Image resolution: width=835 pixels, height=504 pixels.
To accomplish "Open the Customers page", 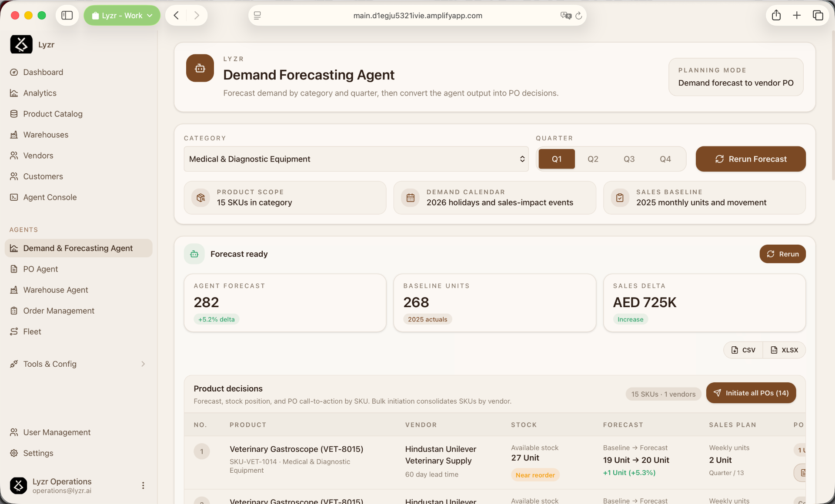I will click(78, 176).
